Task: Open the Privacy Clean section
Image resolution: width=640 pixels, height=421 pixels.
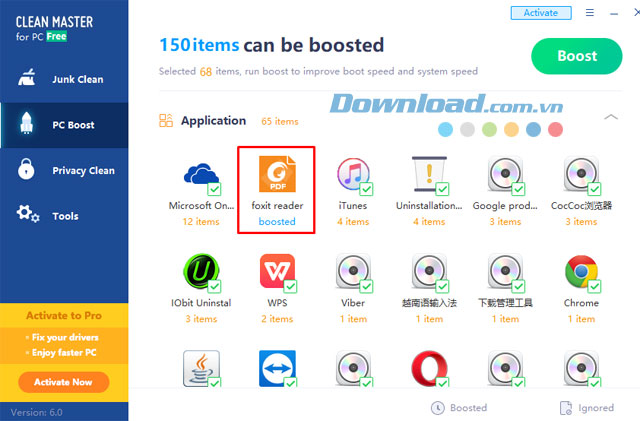Action: tap(64, 170)
